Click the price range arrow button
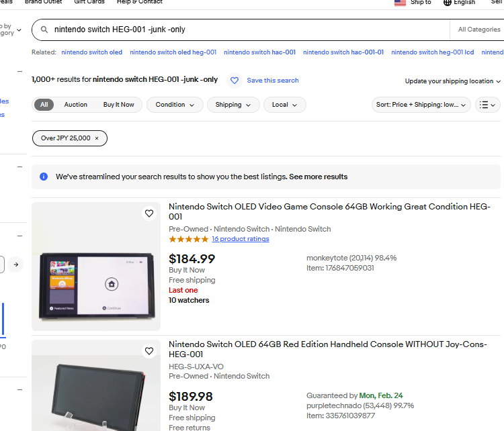 point(15,265)
